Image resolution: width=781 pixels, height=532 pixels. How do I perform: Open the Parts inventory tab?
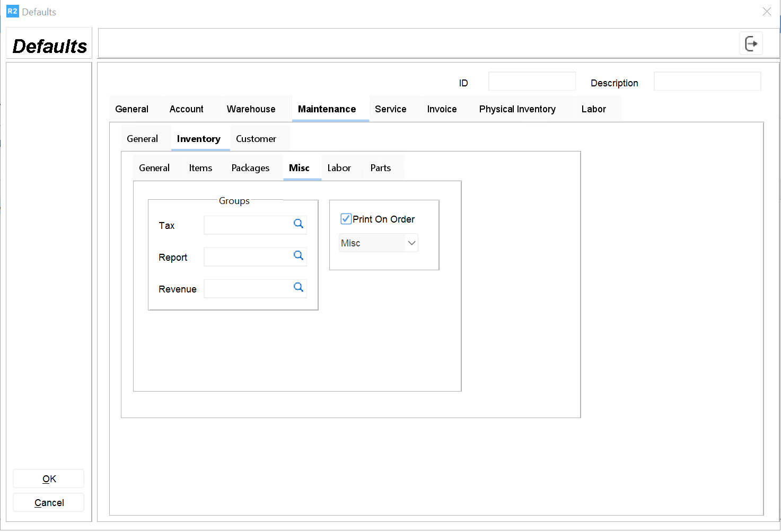point(380,168)
